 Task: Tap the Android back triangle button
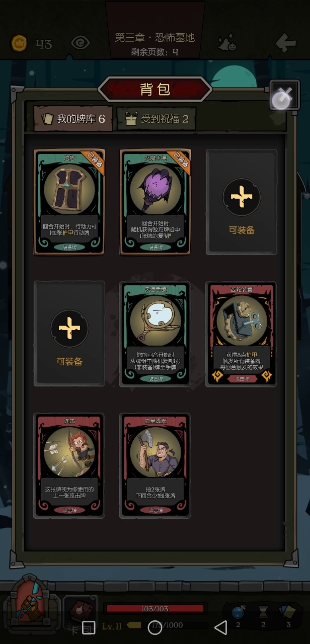(221, 627)
